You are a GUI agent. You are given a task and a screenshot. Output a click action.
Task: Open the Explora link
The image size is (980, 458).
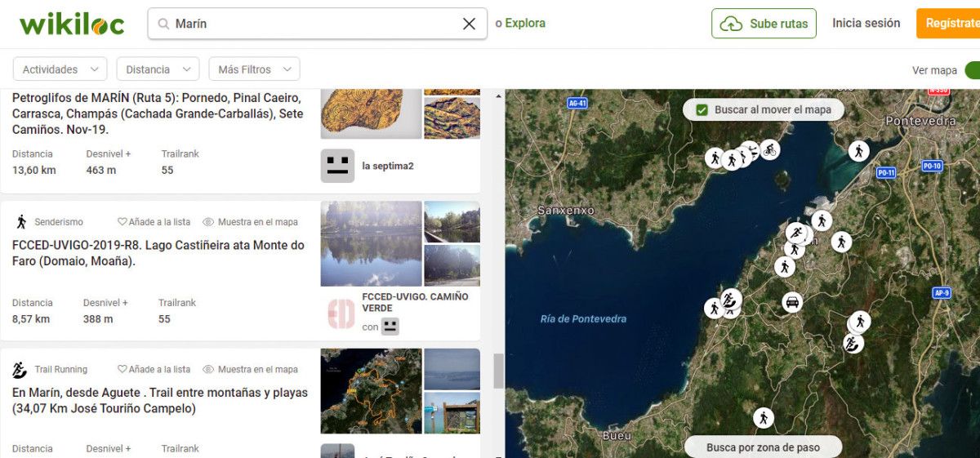tap(525, 24)
